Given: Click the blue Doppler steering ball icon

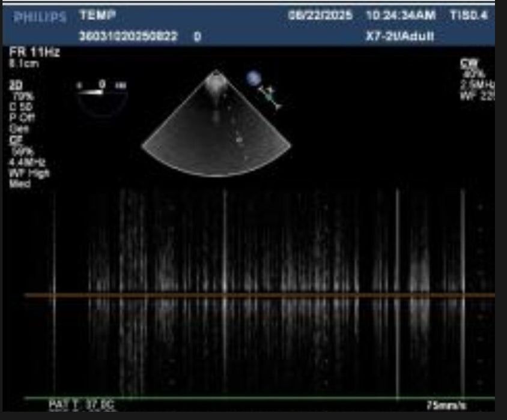Looking at the screenshot, I should coord(253,77).
